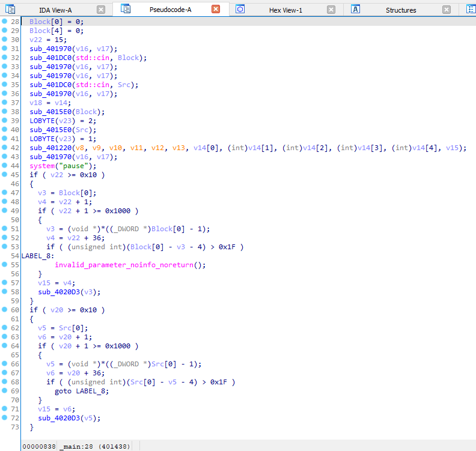Click Block[4] = 0 on line 29
The height and width of the screenshot is (451, 476).
click(x=56, y=31)
